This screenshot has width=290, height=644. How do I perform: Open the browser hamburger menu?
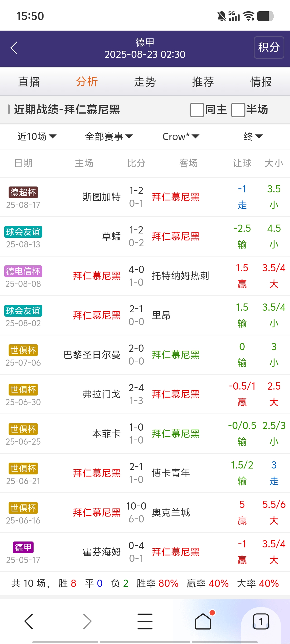coord(145,621)
